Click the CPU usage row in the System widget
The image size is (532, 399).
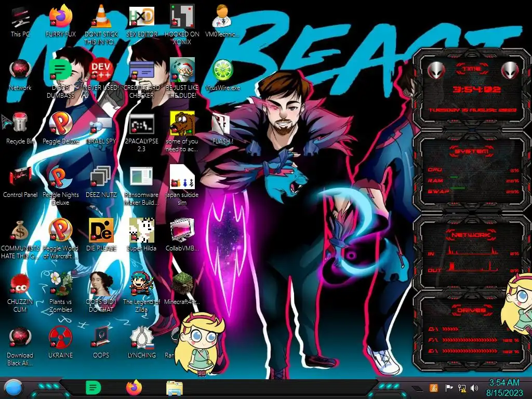(x=473, y=170)
